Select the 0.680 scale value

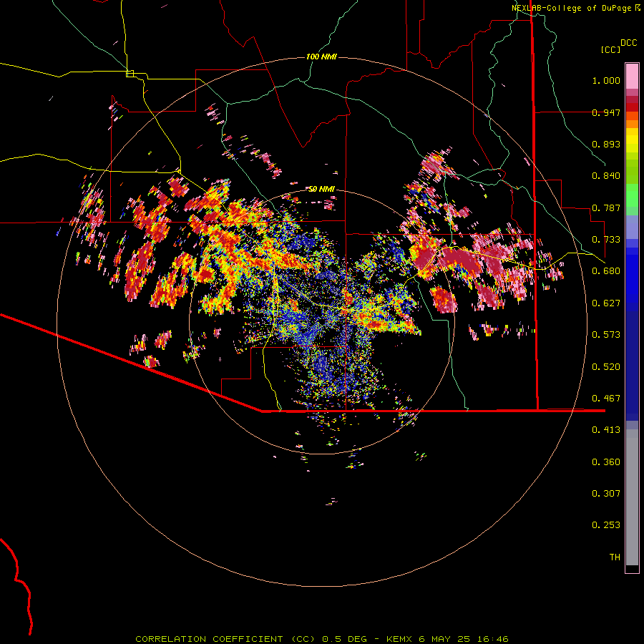pyautogui.click(x=606, y=271)
